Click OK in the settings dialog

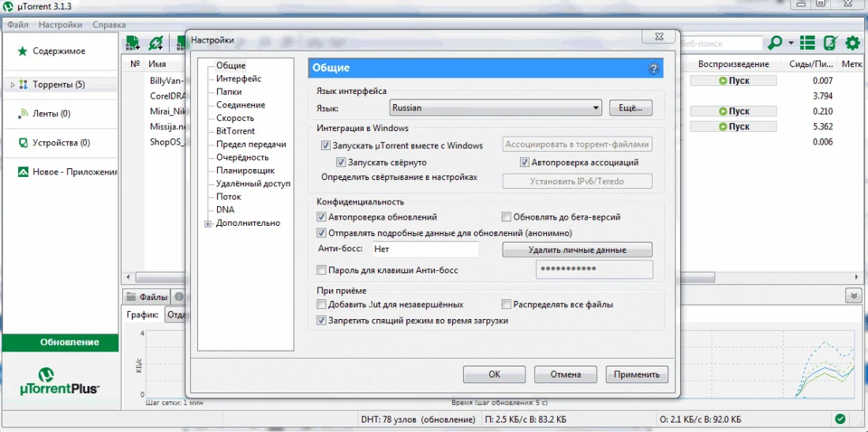[x=494, y=374]
